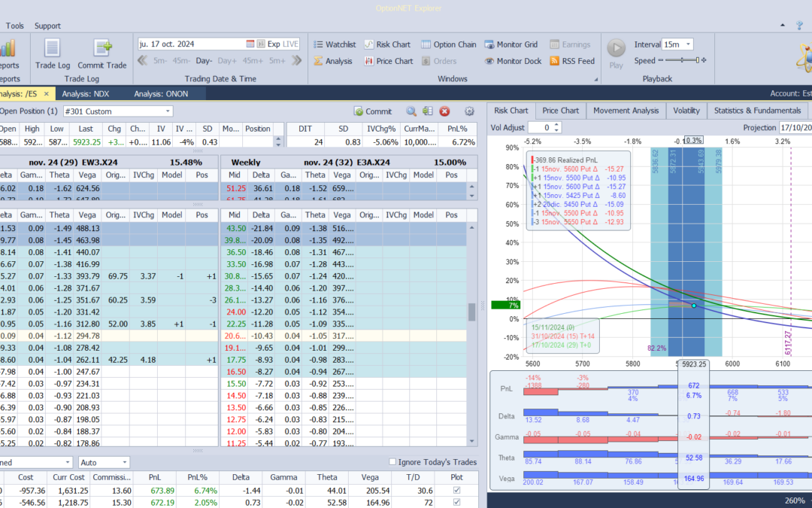
Task: Click the scroll-up arrow of the upper Weekly grid
Action: tap(471, 187)
